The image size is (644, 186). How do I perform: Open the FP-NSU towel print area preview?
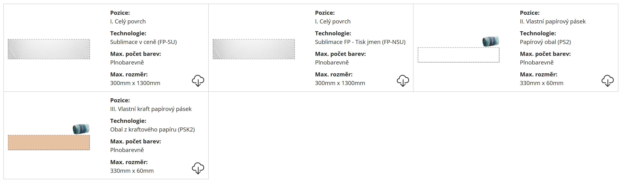pyautogui.click(x=254, y=49)
